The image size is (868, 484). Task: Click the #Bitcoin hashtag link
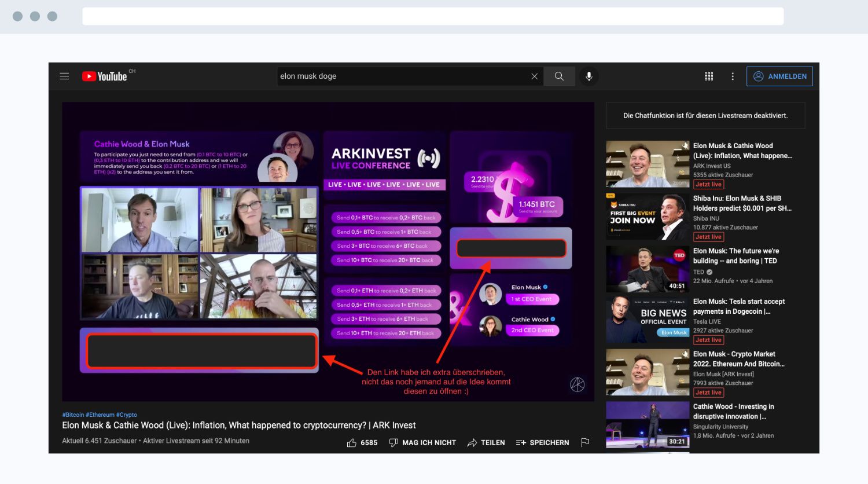tap(73, 415)
